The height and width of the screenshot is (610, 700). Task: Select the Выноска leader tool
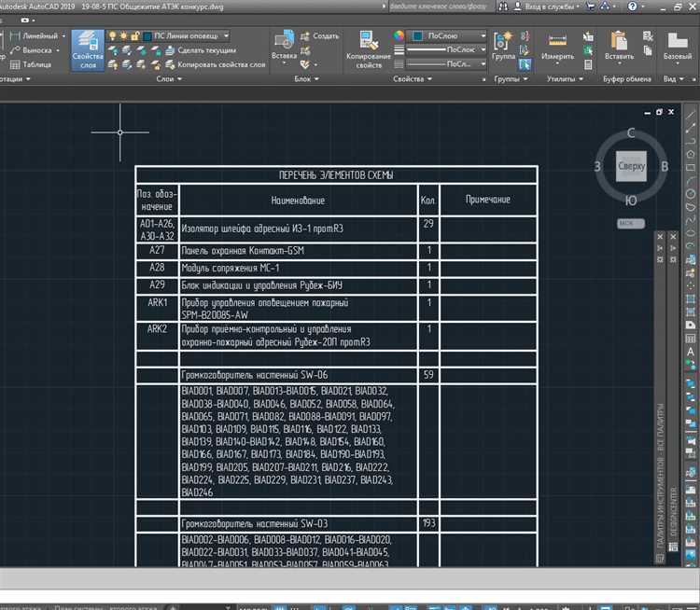[x=31, y=50]
